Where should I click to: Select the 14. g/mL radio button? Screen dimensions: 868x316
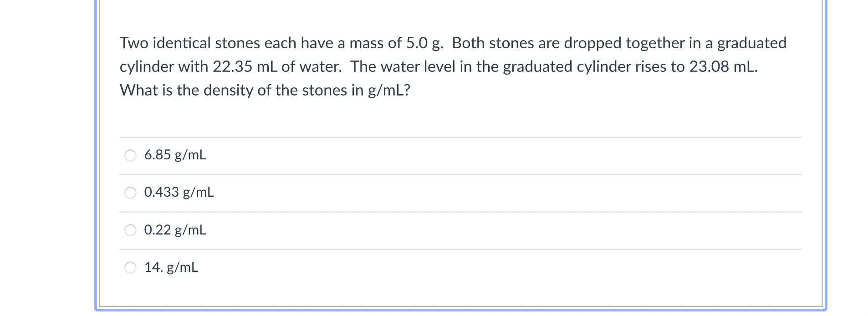tap(131, 268)
